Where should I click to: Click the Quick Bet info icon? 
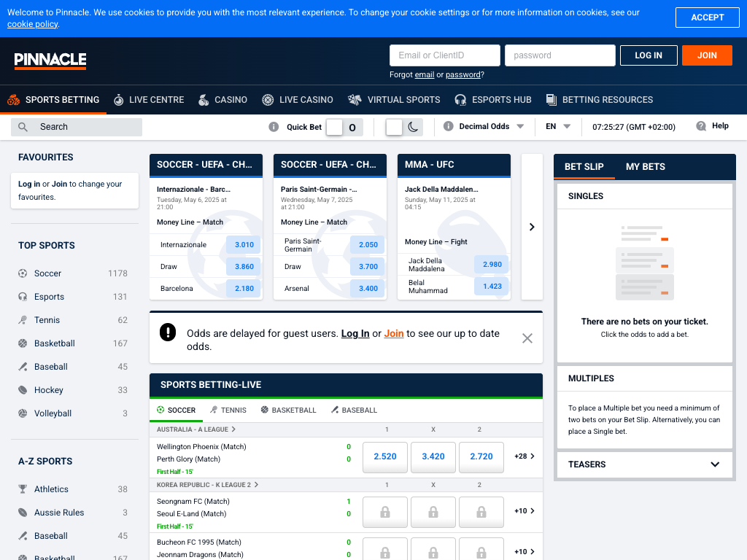[x=274, y=127]
